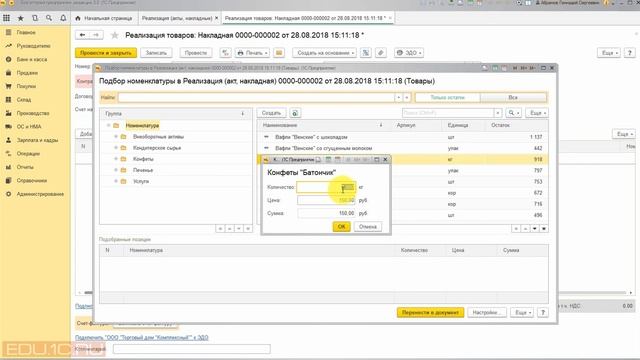Open the help question button of the document
Image resolution: width=640 pixels, height=360 pixels.
(629, 53)
